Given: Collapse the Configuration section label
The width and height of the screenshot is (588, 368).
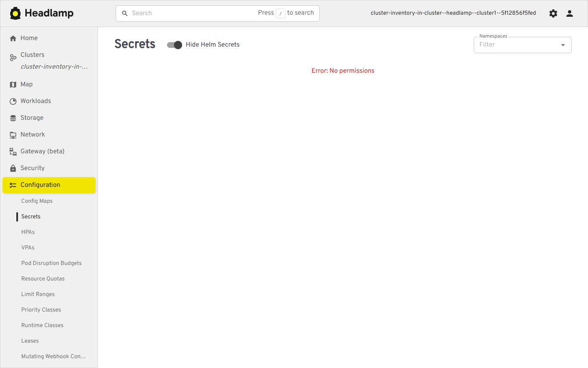Looking at the screenshot, I should click(x=40, y=185).
